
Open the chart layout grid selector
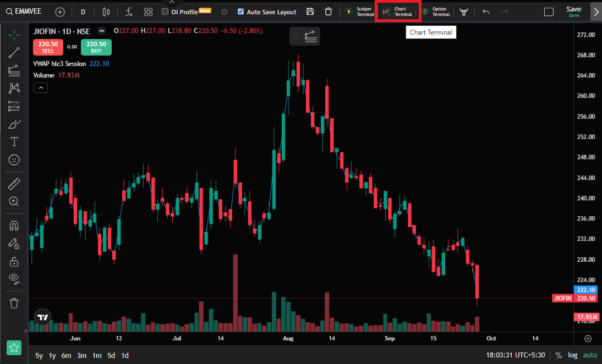click(148, 12)
